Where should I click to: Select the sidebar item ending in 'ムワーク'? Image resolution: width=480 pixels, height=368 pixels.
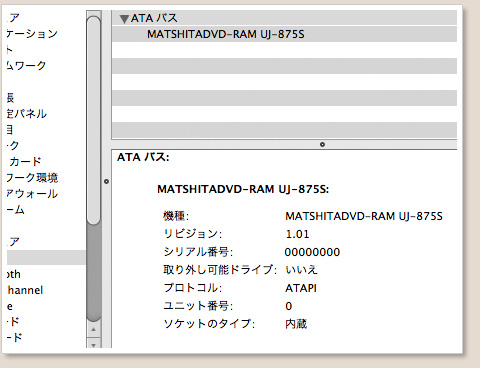point(26,65)
